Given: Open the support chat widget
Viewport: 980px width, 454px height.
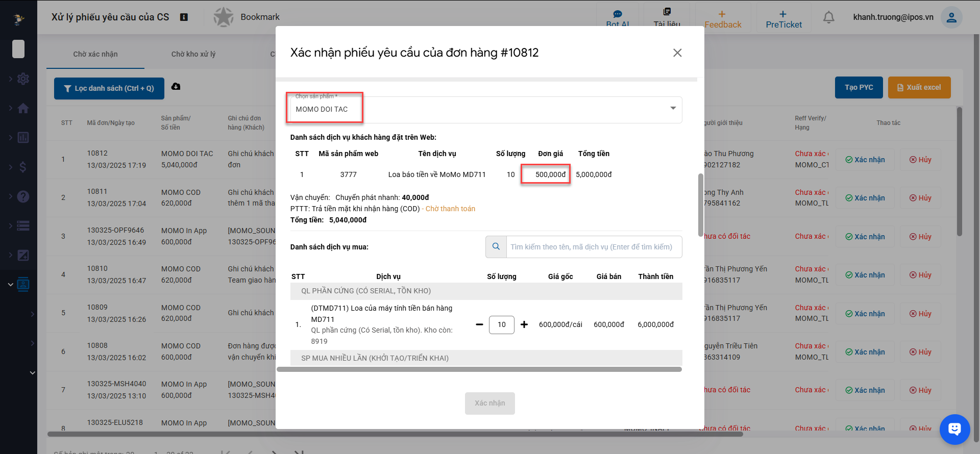Looking at the screenshot, I should coord(954,429).
